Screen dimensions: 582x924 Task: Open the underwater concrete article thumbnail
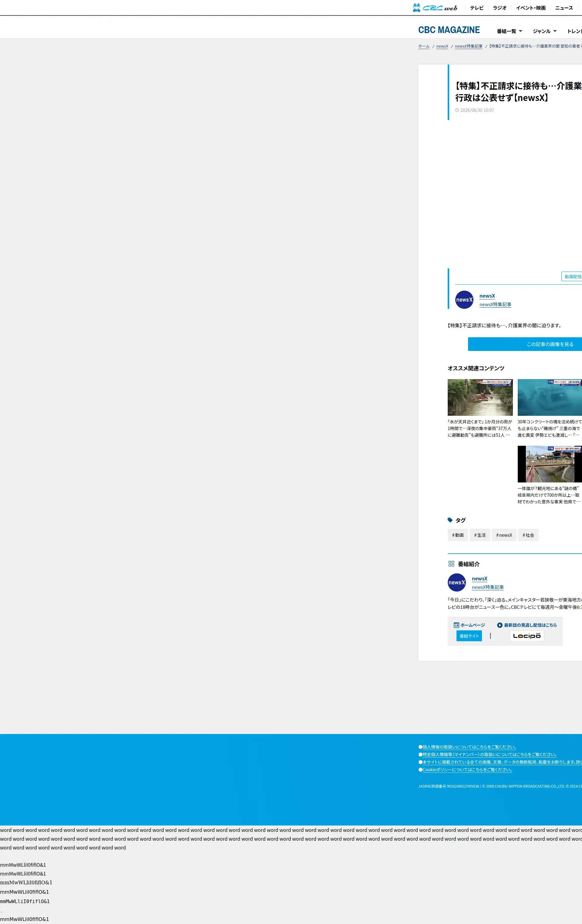(550, 398)
